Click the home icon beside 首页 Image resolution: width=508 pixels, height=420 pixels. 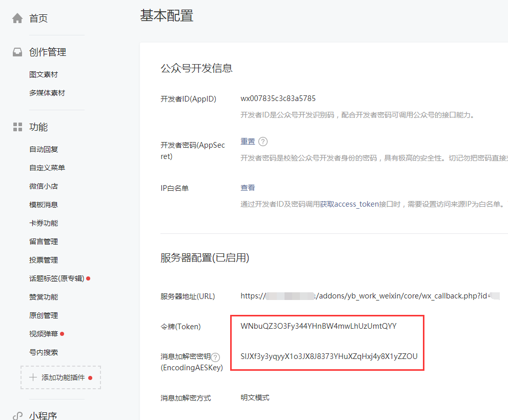click(17, 18)
